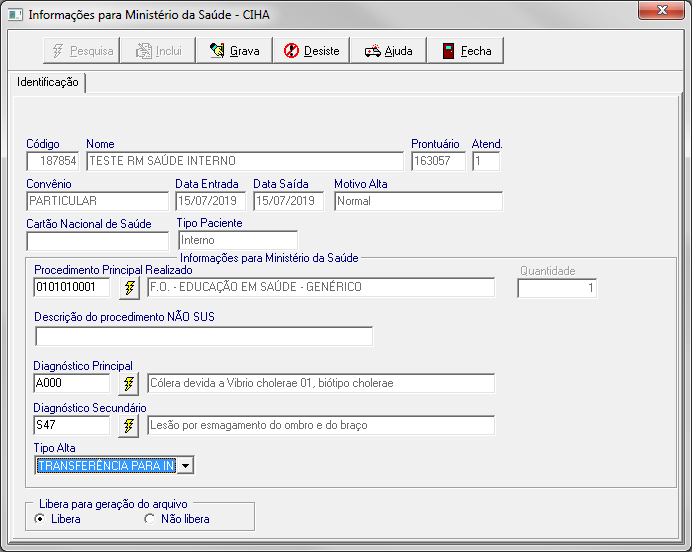
Task: Click the Nome field TESTE RM SAÚDE INTERNO
Action: tap(245, 161)
